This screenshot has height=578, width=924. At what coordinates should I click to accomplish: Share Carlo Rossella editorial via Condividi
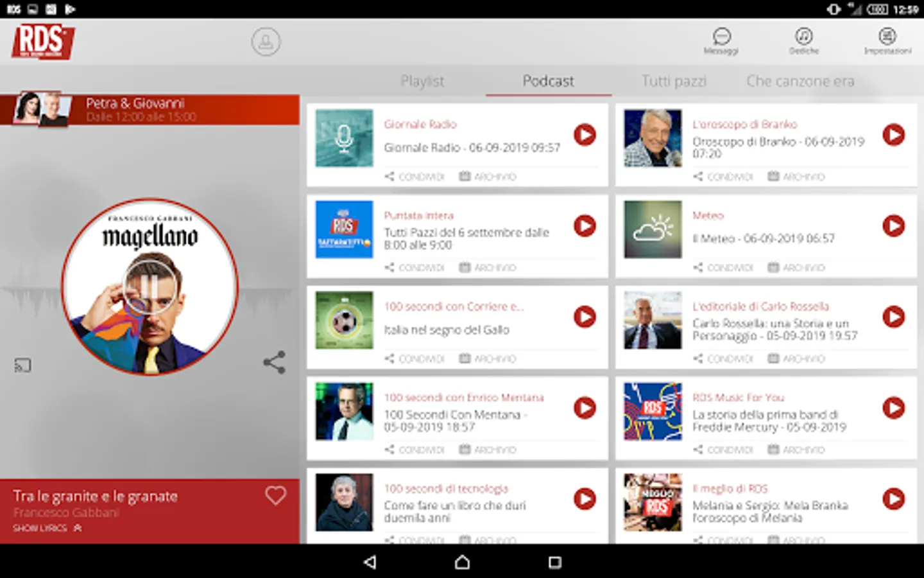[723, 359]
